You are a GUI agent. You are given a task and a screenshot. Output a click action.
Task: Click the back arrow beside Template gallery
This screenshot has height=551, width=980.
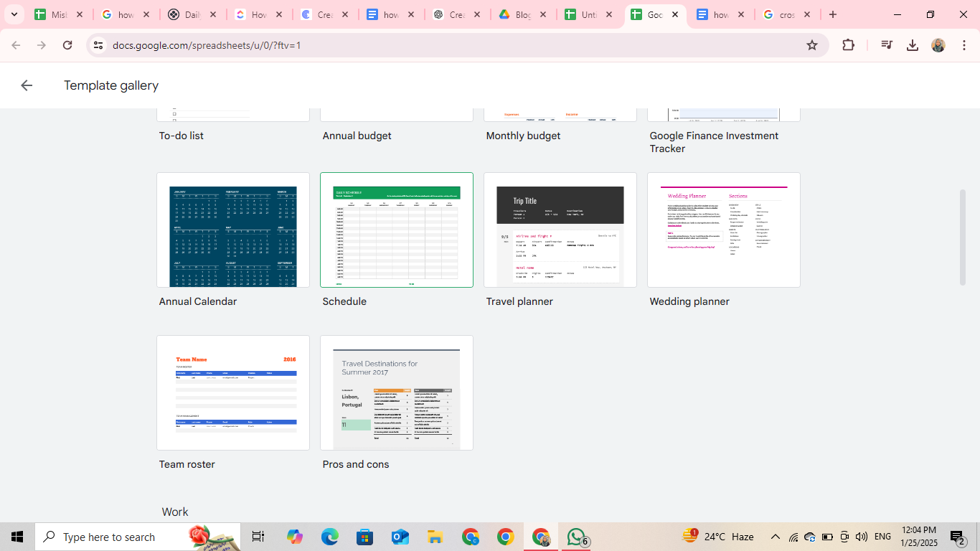coord(27,85)
